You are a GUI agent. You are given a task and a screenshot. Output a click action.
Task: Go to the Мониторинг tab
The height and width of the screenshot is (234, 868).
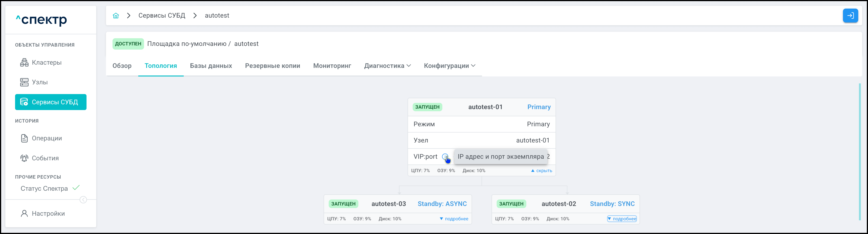(x=332, y=66)
